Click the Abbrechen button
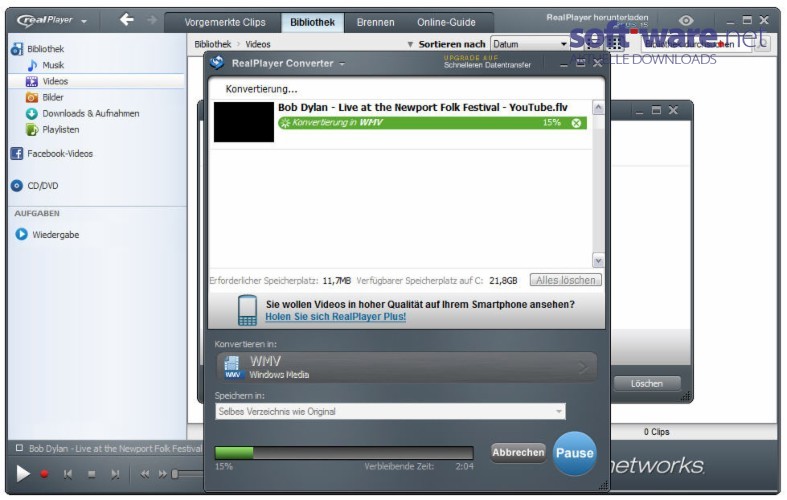The width and height of the screenshot is (787, 500). click(x=518, y=452)
